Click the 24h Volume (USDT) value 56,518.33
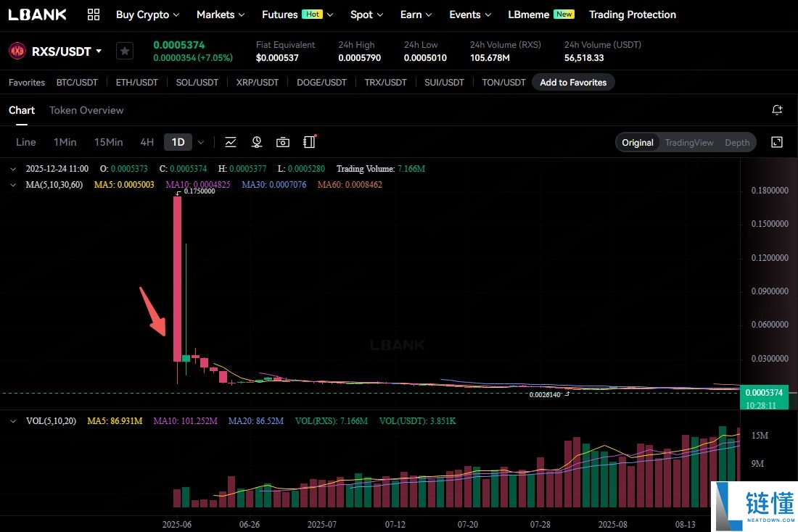 [x=584, y=58]
